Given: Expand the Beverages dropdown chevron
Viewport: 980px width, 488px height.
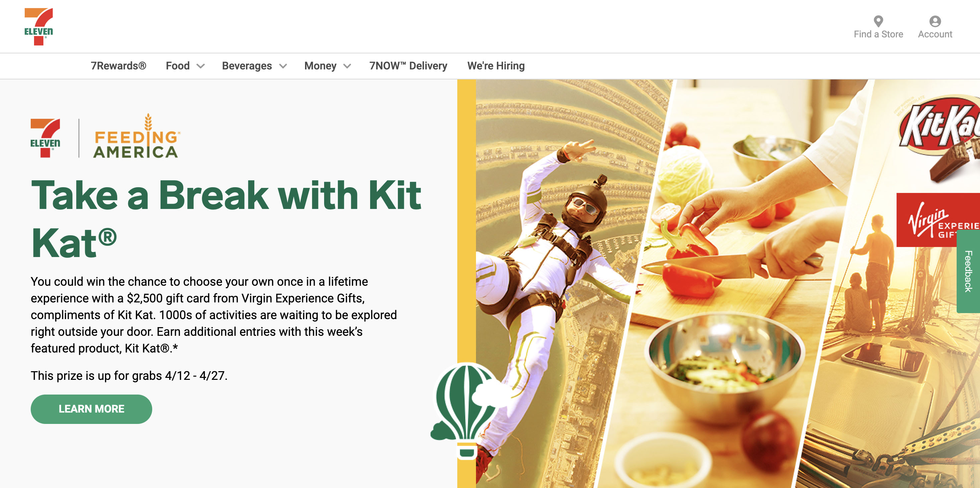Looking at the screenshot, I should point(283,66).
